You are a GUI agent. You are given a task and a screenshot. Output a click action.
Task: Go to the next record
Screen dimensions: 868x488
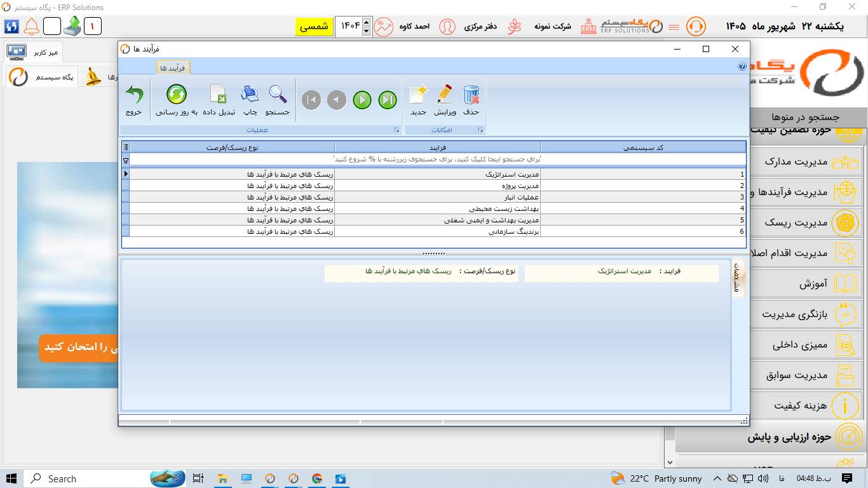coord(362,100)
